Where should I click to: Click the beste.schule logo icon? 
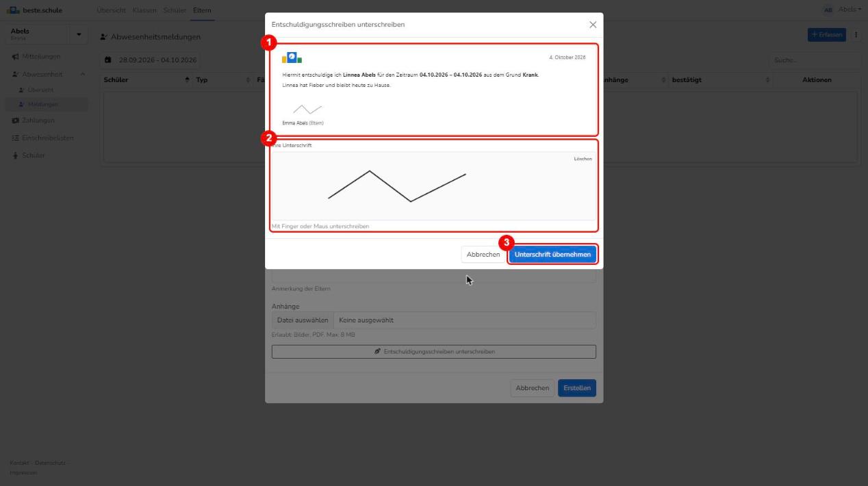(14, 10)
